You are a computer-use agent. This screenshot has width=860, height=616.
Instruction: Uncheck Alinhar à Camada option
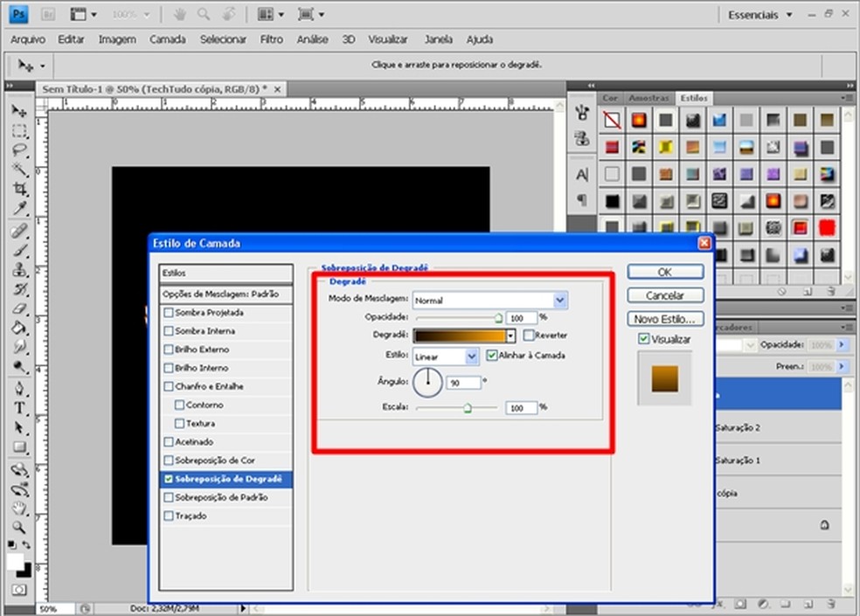click(x=492, y=356)
